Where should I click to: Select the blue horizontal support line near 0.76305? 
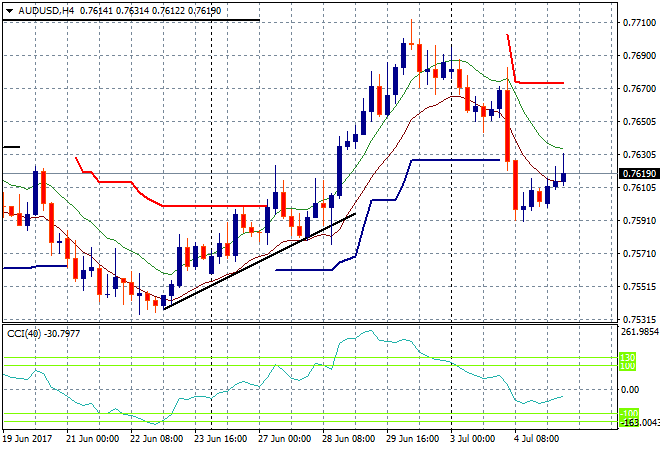point(455,160)
